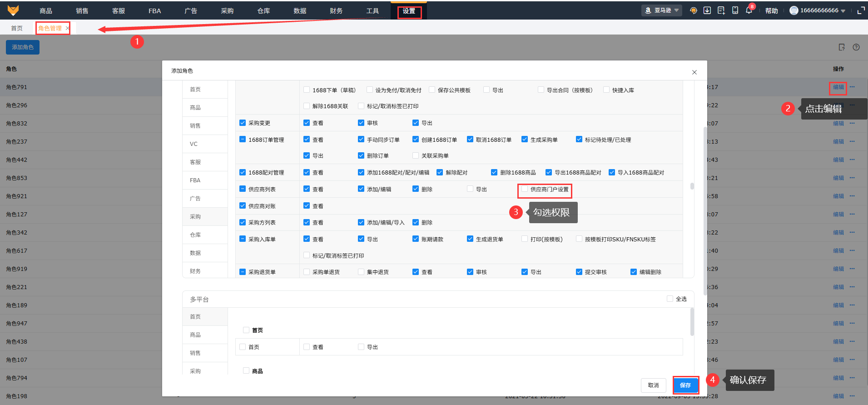This screenshot has height=405, width=868.
Task: Open the notification bell
Action: [x=749, y=10]
